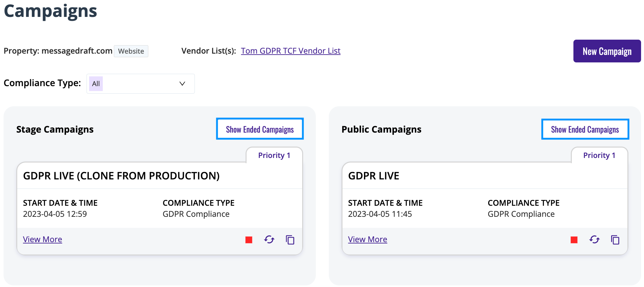Viewport: 644px width, 287px height.
Task: Click the New Campaign button
Action: pos(607,51)
